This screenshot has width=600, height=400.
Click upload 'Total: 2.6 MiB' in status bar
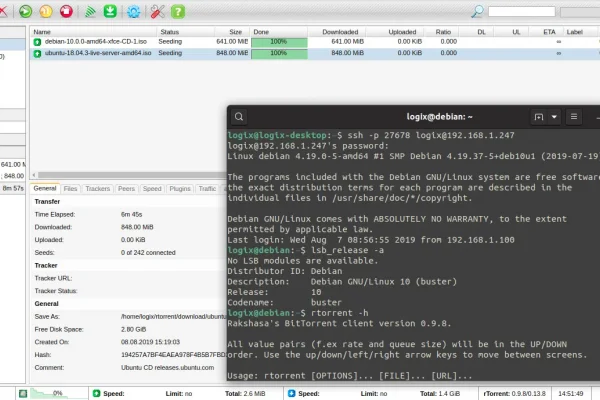coord(245,393)
